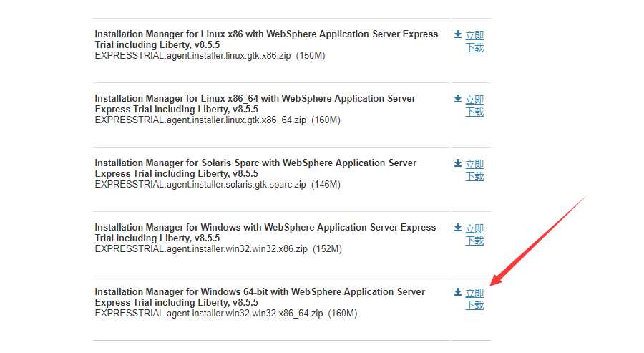644x353 pixels.
Task: Select title 'Installation Manager for Linux x86_64 with WebSphere'
Action: point(255,104)
